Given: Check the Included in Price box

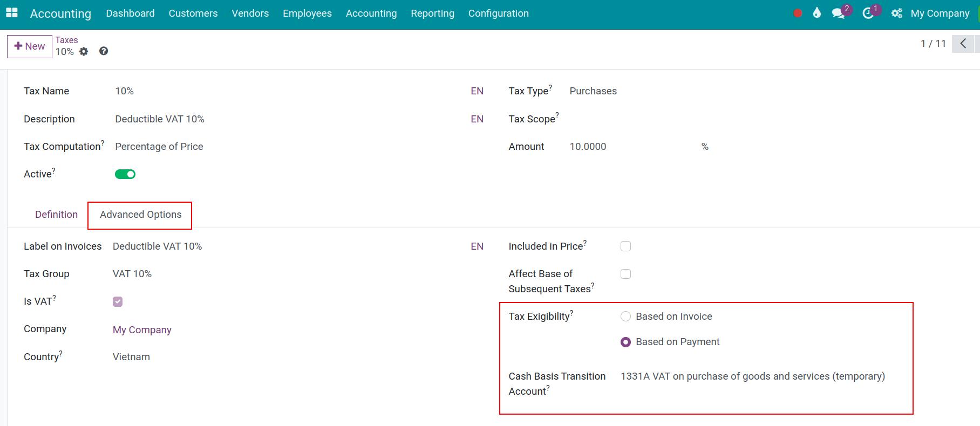Looking at the screenshot, I should pyautogui.click(x=625, y=246).
